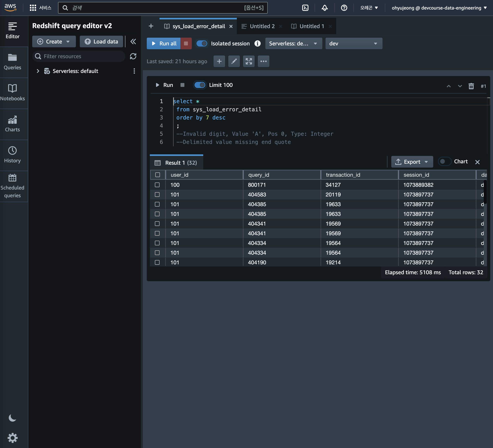Check the row with query_id 404583
493x448 pixels.
tap(157, 195)
